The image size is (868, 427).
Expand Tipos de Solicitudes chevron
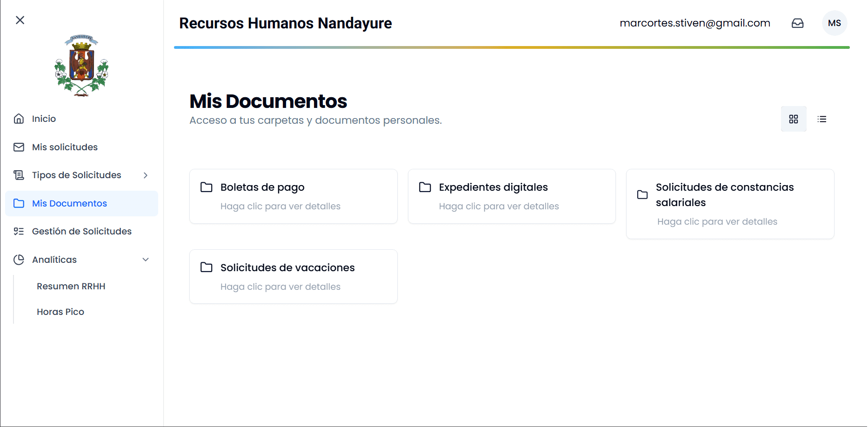tap(146, 175)
